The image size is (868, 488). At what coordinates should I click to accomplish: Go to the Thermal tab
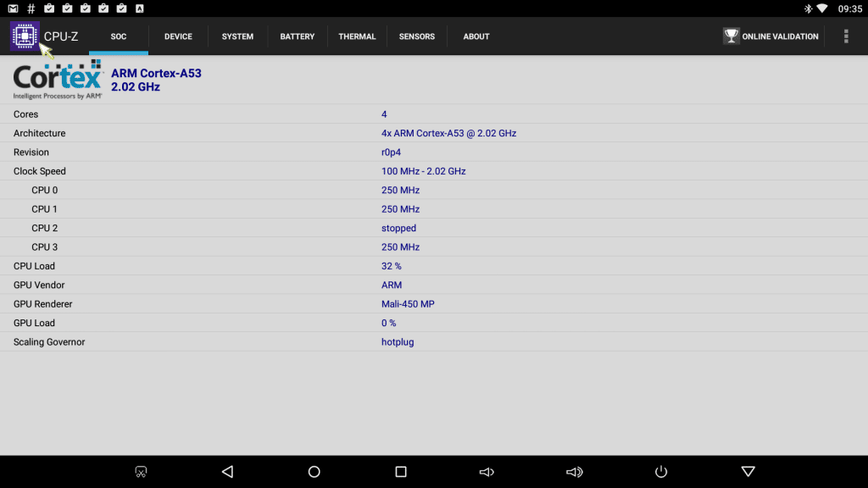pos(357,36)
